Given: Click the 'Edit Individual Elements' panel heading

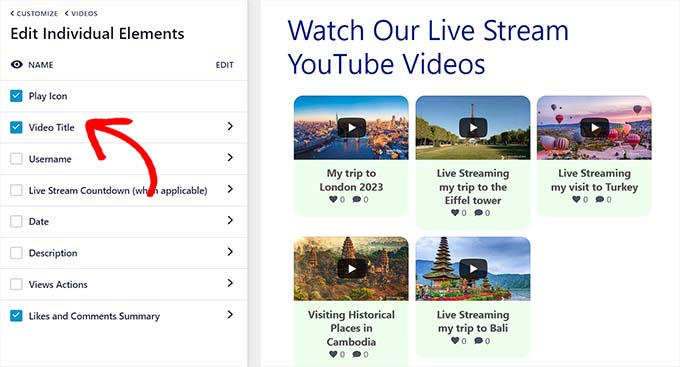Looking at the screenshot, I should [x=97, y=33].
